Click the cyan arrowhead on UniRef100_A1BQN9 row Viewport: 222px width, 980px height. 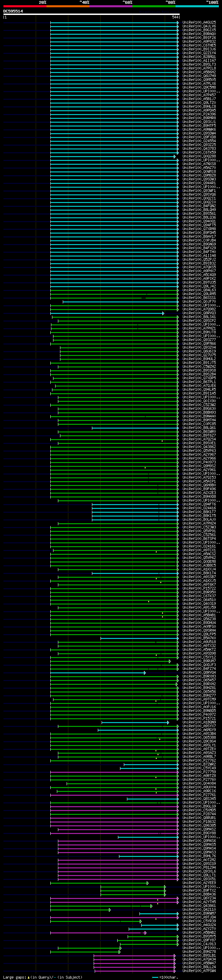(168, 722)
